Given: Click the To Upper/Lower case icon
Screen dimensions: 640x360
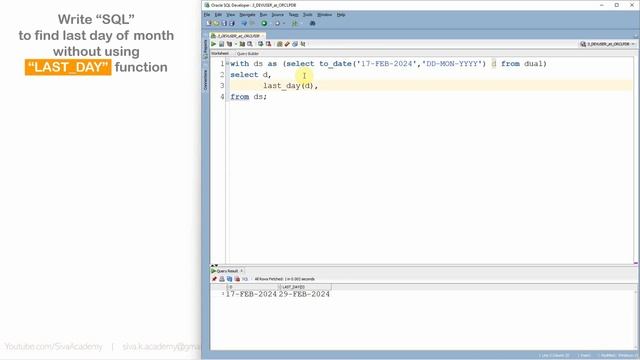Looking at the screenshot, I should pyautogui.click(x=287, y=44).
